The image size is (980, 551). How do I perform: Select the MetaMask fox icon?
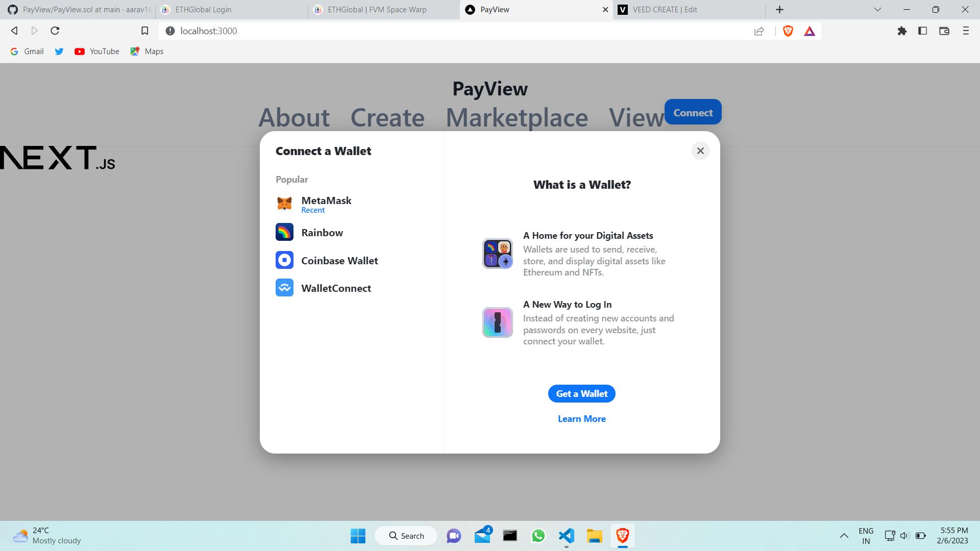[284, 204]
